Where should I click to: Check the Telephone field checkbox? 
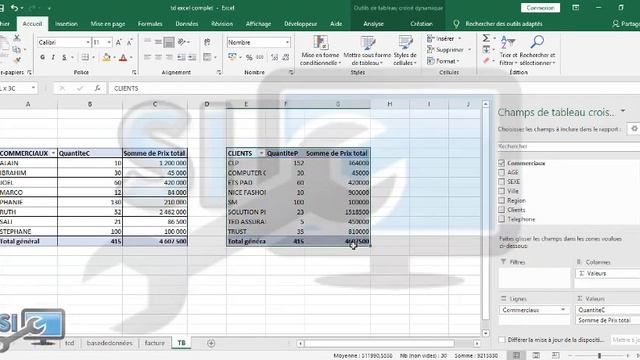(x=502, y=219)
